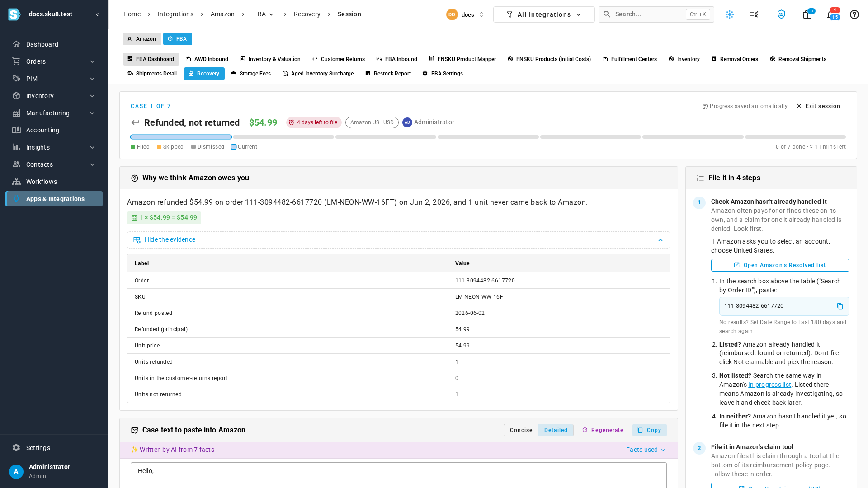Open the Removal Orders tab
Image resolution: width=868 pixels, height=488 pixels.
click(x=735, y=59)
